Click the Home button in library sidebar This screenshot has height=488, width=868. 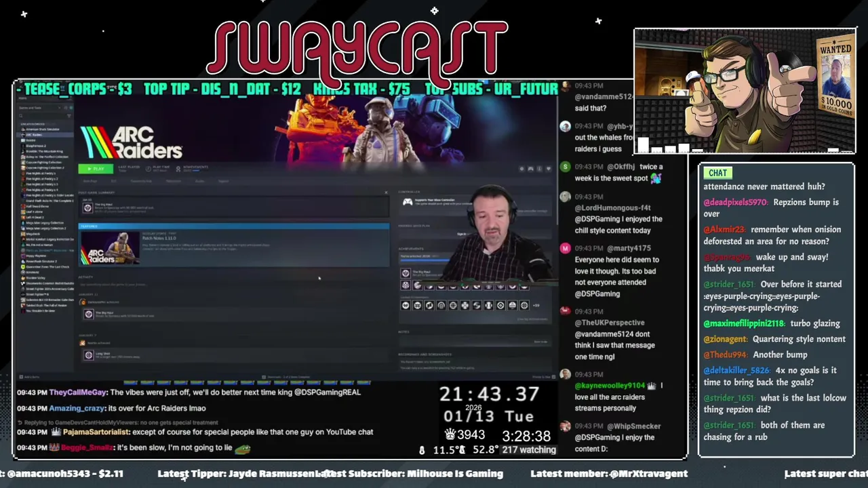coord(23,98)
